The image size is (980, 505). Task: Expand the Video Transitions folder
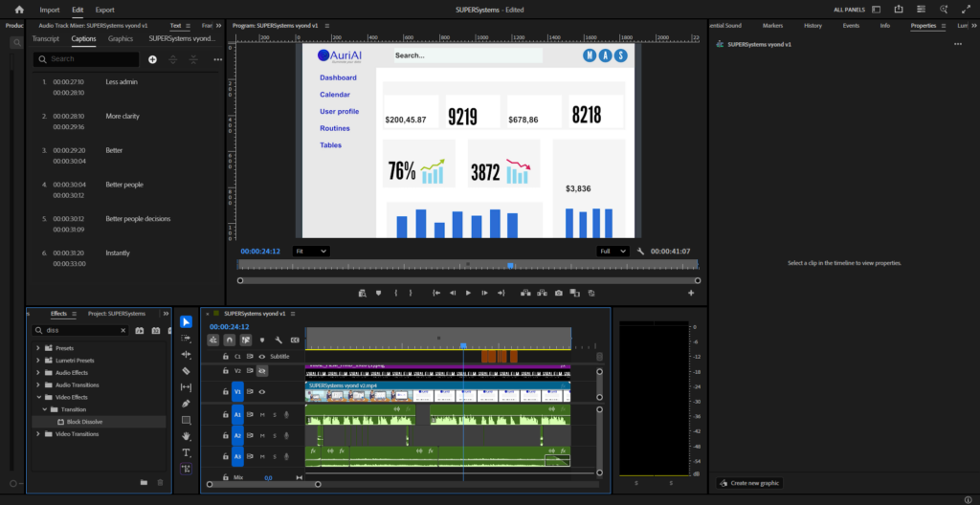(x=38, y=434)
